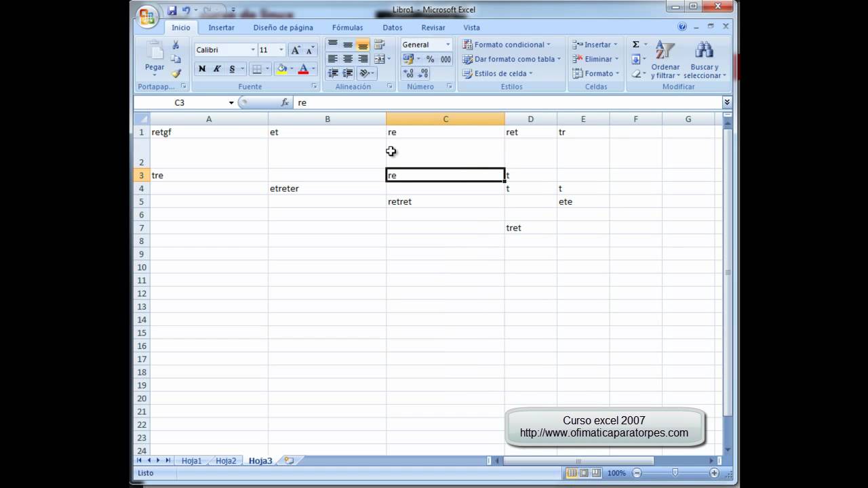
Task: Apply cell borders with the Borders icon
Action: (x=256, y=68)
